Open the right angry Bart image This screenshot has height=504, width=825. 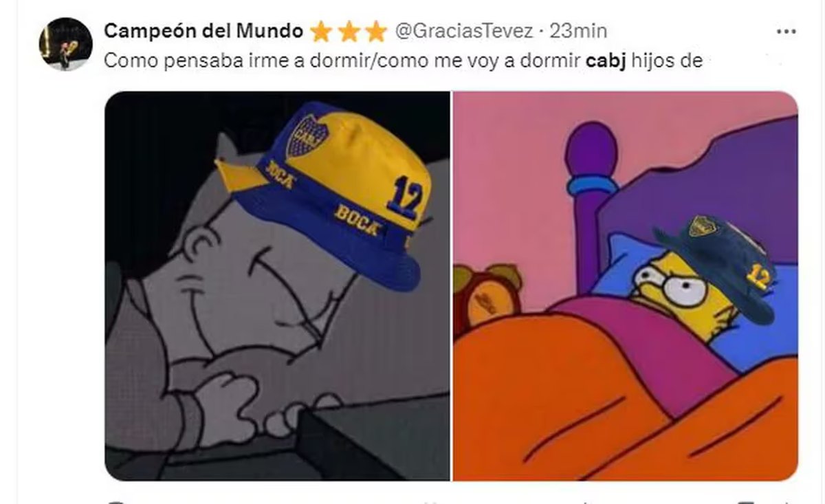point(625,286)
